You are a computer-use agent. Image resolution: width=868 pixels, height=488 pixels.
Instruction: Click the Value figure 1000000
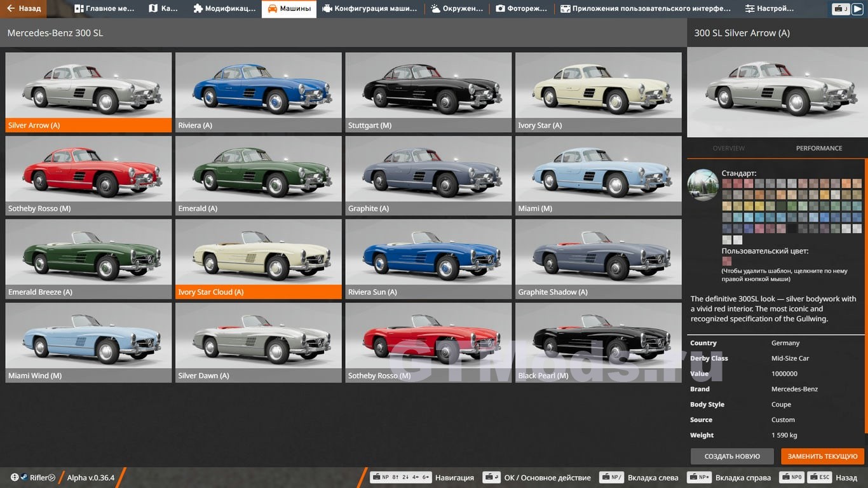click(x=784, y=374)
